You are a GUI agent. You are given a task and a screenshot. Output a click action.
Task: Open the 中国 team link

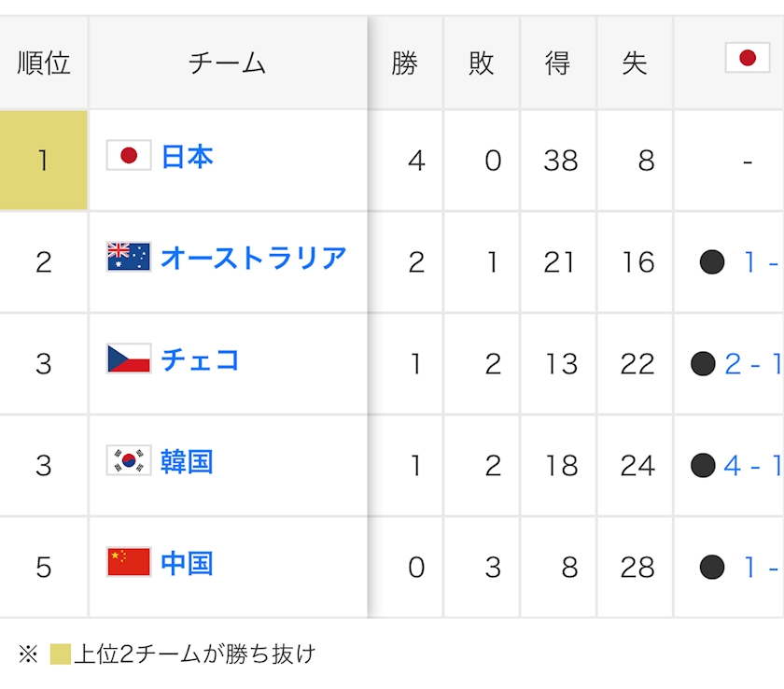(x=188, y=562)
